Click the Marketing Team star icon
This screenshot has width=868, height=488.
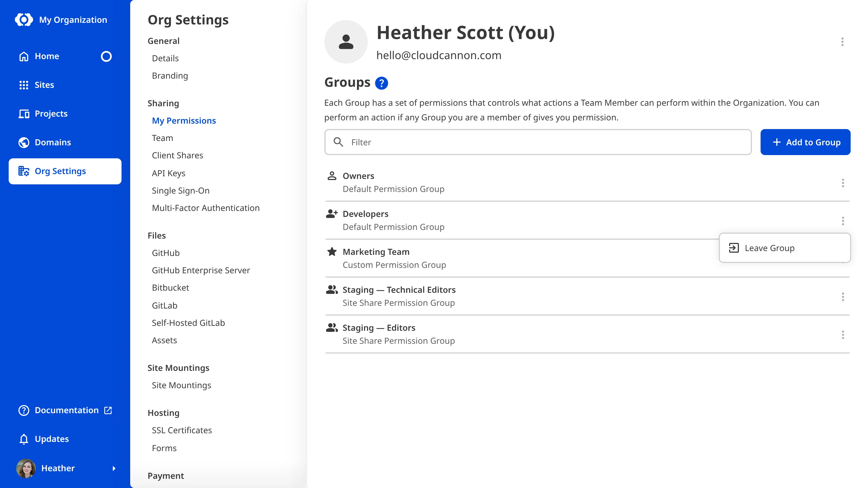click(x=332, y=252)
